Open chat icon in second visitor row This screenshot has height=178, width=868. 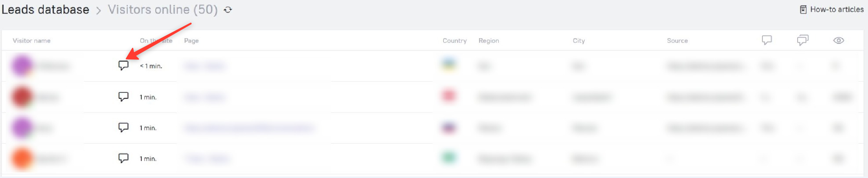click(x=123, y=97)
